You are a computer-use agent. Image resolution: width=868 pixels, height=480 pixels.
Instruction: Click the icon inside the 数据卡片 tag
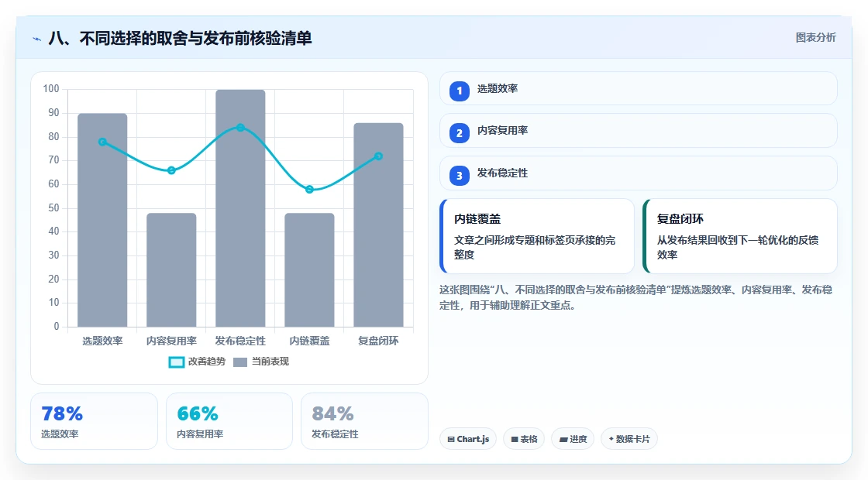click(611, 438)
